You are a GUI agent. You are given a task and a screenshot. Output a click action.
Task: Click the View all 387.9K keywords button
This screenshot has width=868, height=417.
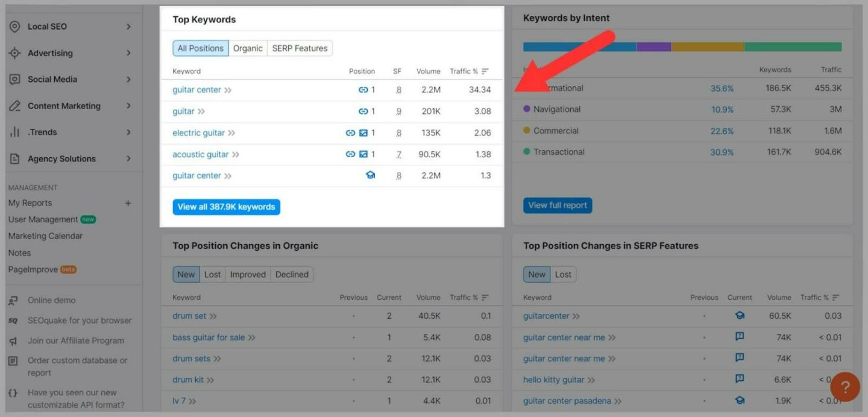(x=226, y=206)
